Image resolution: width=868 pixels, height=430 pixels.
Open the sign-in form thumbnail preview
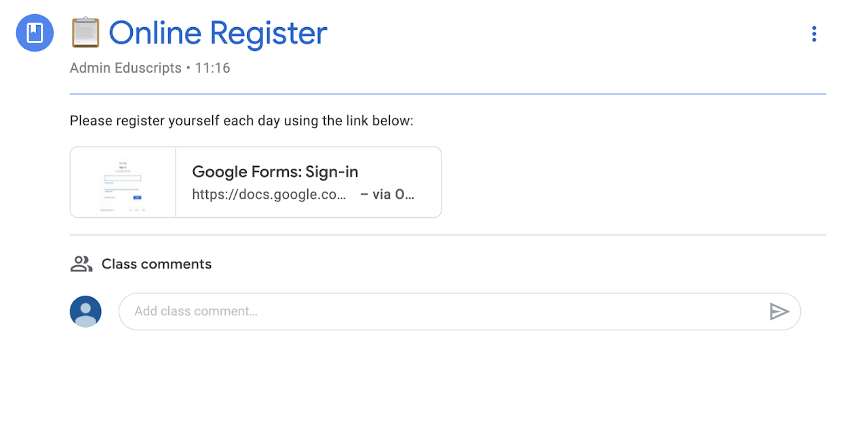click(x=123, y=182)
